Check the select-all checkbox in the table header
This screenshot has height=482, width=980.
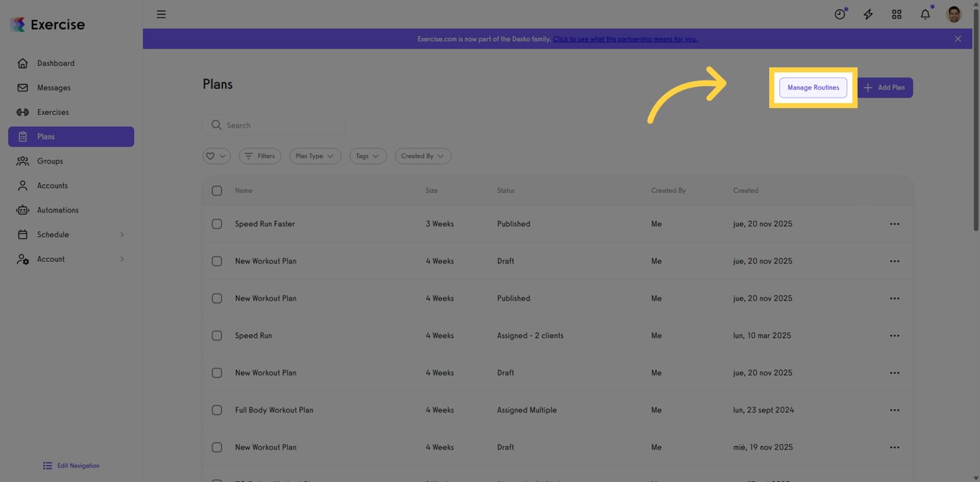217,191
